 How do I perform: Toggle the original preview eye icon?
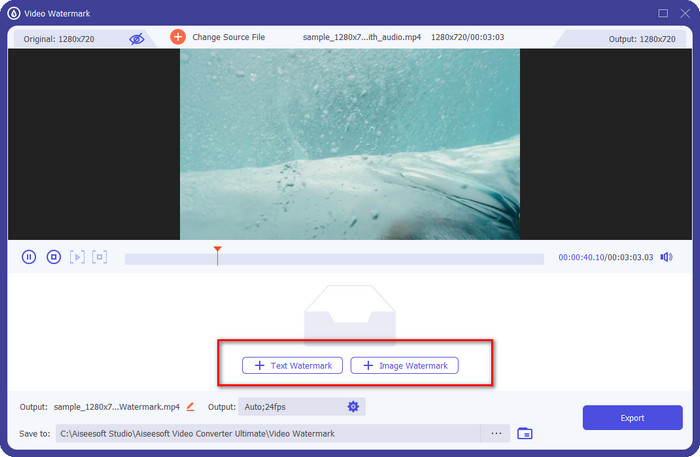tap(136, 38)
